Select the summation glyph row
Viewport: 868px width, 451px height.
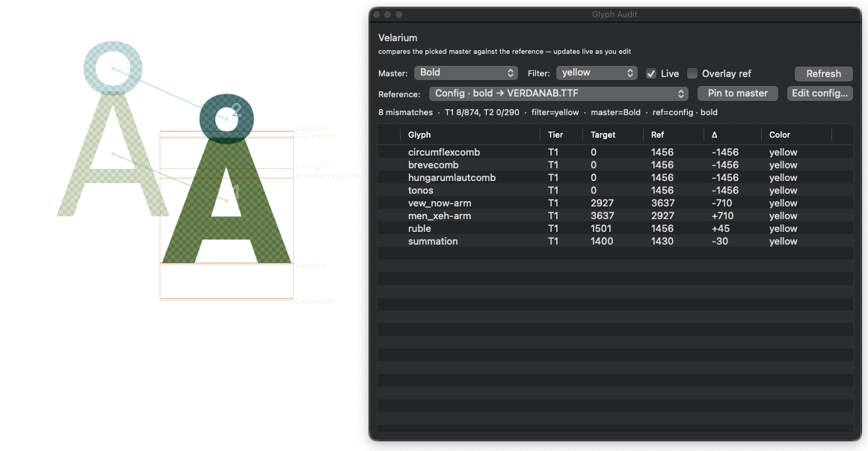click(615, 241)
